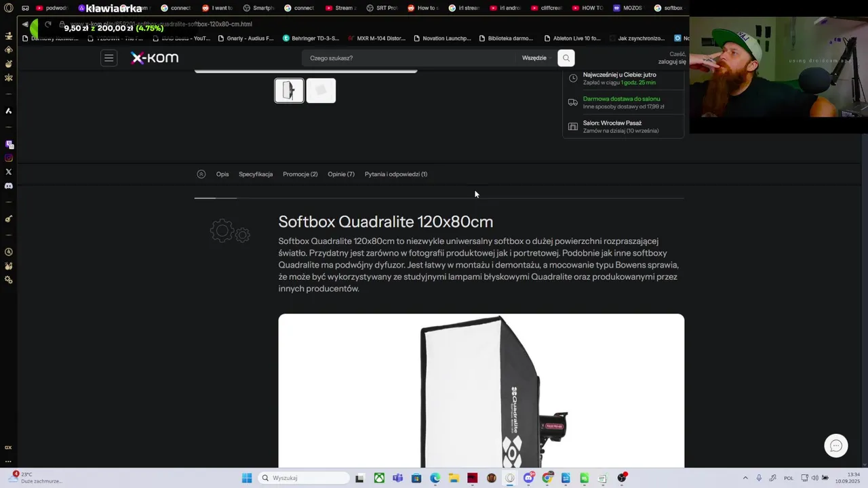
Task: Click the sidebar three-dots more button
Action: point(9,462)
